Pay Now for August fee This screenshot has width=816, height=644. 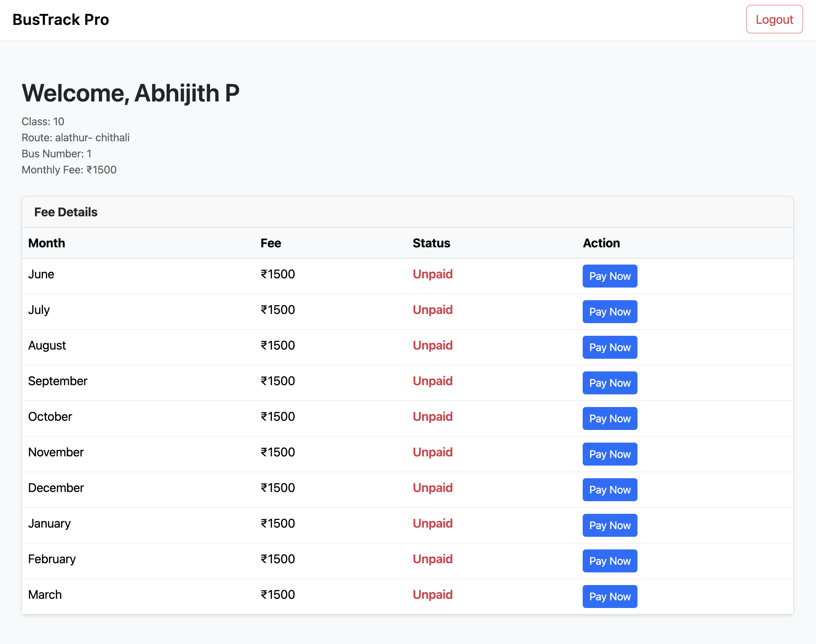click(x=610, y=347)
